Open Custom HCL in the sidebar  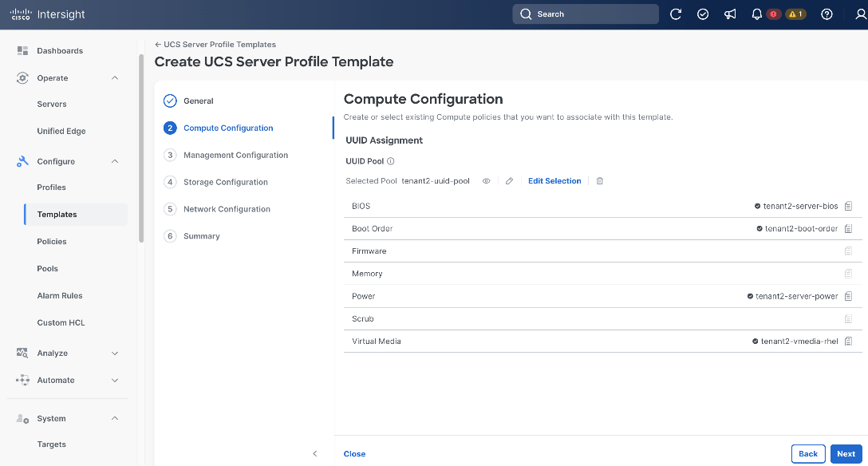(61, 322)
